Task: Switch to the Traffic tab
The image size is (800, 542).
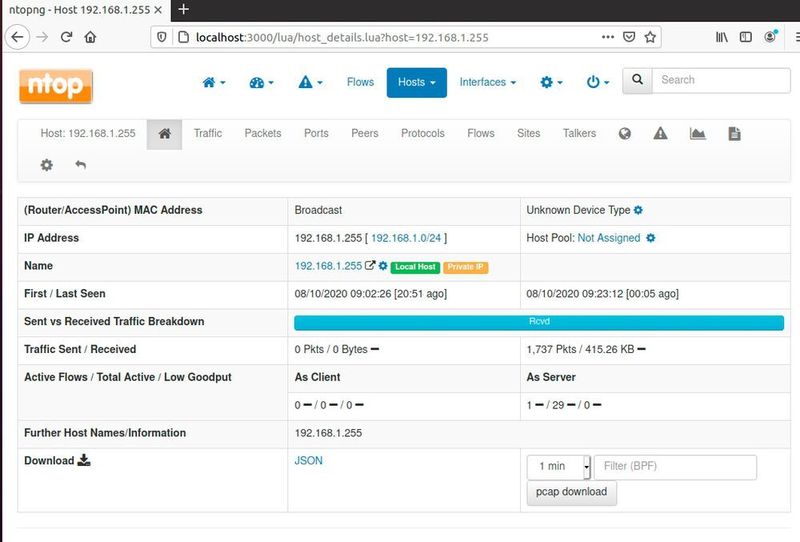Action: click(208, 133)
